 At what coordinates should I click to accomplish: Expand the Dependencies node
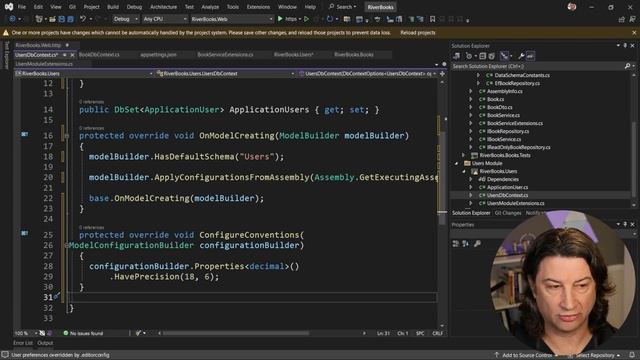(x=471, y=179)
